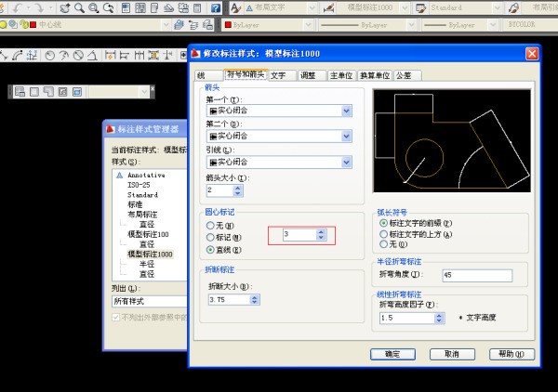Open the 第二个 arrowhead dropdown

(279, 136)
